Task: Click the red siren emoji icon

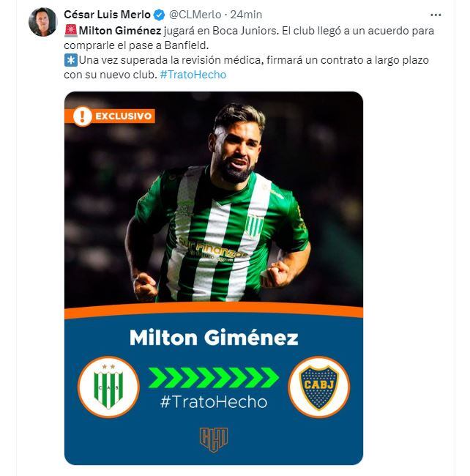Action: (x=71, y=31)
